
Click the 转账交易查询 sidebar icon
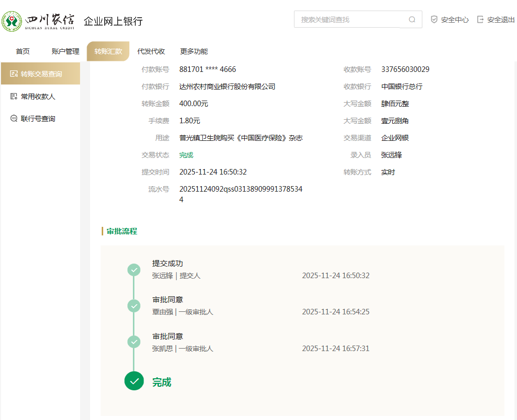point(14,74)
